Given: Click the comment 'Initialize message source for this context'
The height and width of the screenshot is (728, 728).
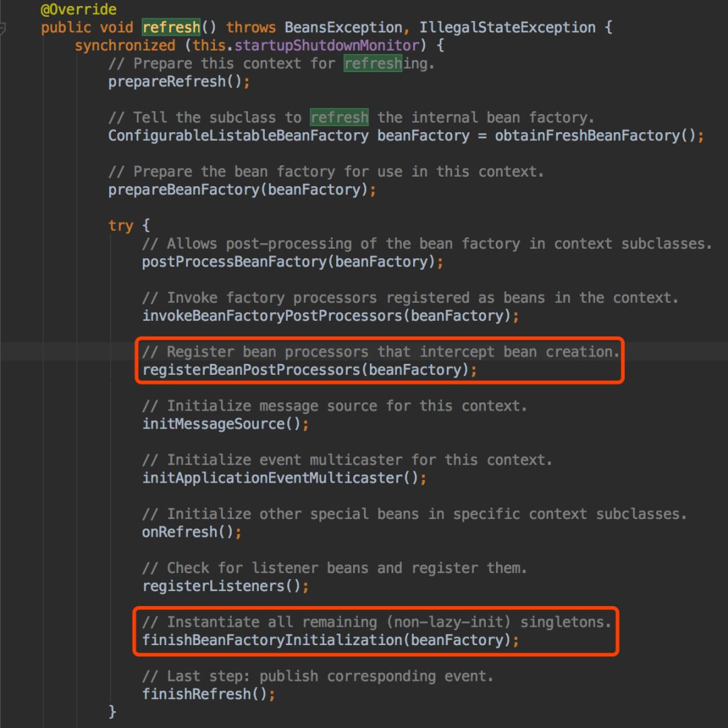Looking at the screenshot, I should pyautogui.click(x=335, y=406).
